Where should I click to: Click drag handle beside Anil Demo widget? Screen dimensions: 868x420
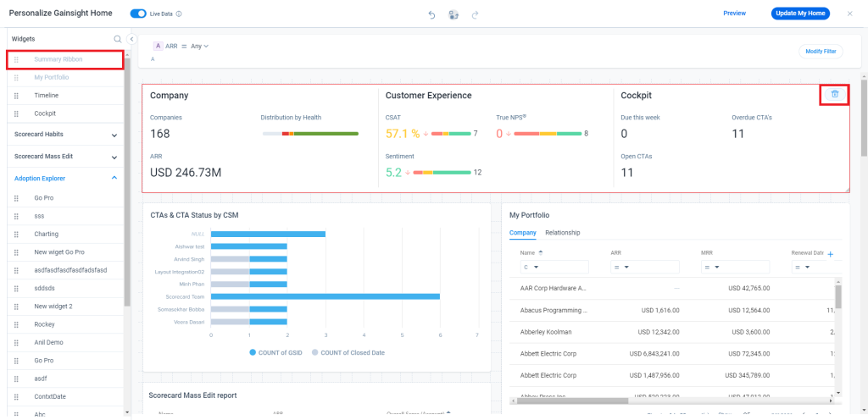(x=16, y=343)
